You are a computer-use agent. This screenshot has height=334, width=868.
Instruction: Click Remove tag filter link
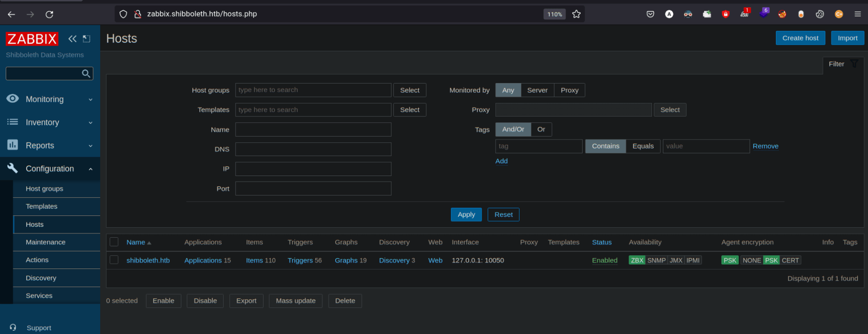tap(765, 146)
